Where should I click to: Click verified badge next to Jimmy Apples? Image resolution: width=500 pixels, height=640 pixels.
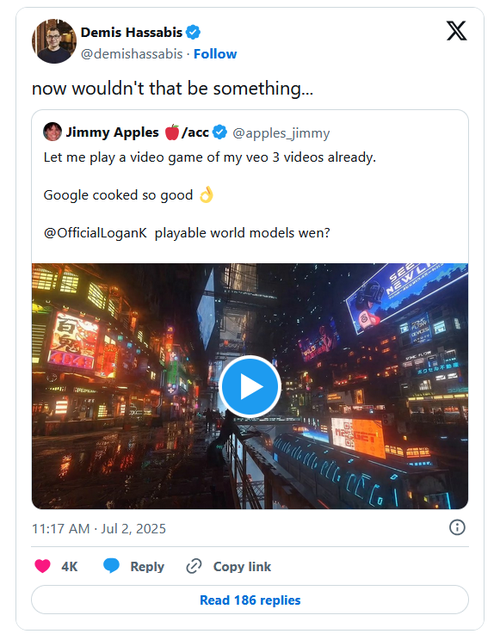pos(220,132)
